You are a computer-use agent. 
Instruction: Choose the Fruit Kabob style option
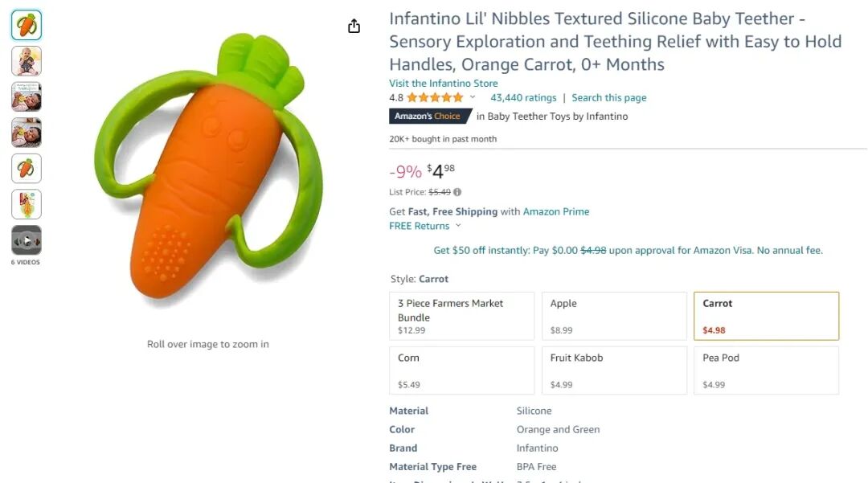pos(614,370)
